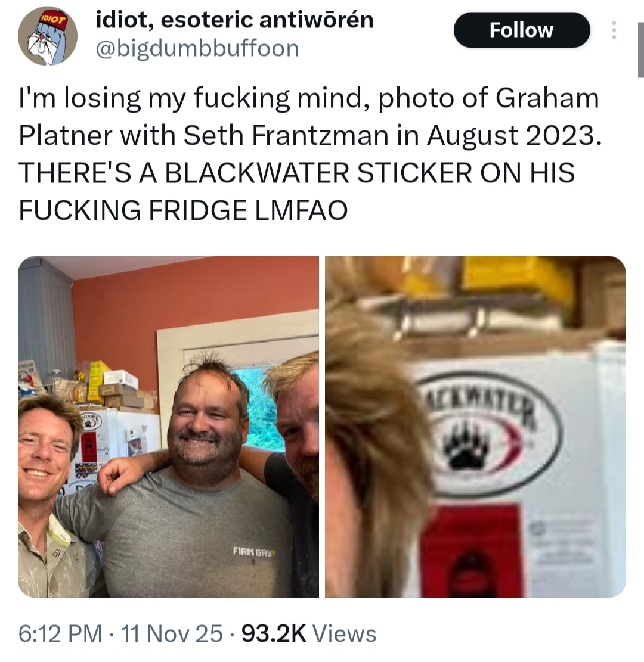Screen dimensions: 644x662
Task: Click the 6:12 PM timestamp
Action: pyautogui.click(x=60, y=634)
